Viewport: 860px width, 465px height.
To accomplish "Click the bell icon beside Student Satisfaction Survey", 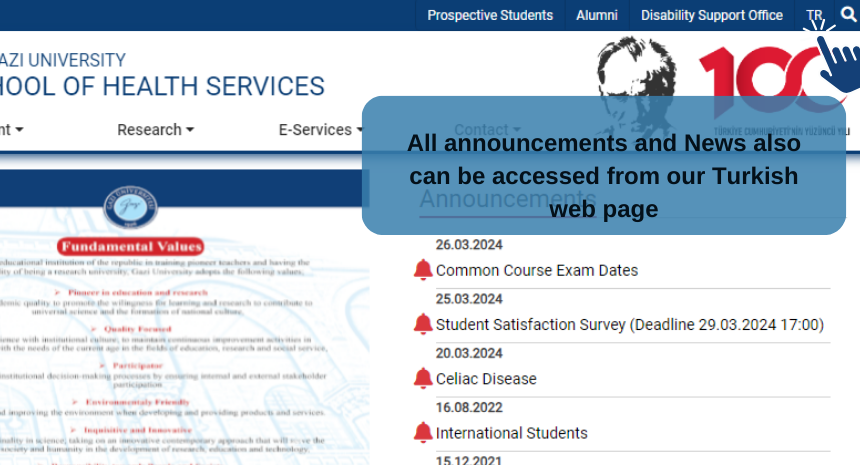I will 423,324.
